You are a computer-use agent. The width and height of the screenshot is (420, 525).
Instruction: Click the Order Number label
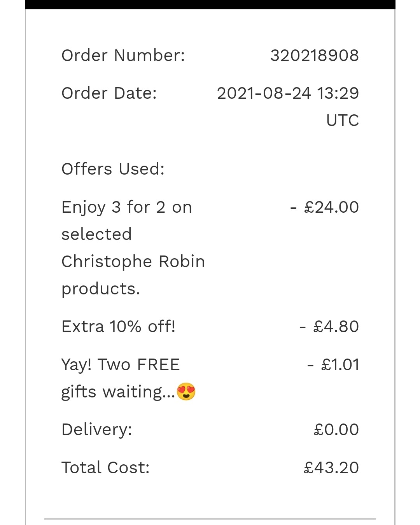click(x=123, y=55)
